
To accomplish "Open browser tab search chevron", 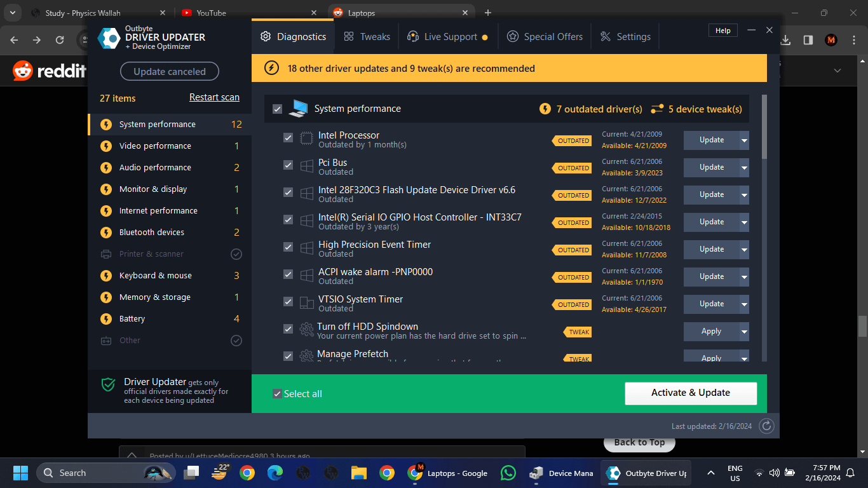I will (x=12, y=13).
